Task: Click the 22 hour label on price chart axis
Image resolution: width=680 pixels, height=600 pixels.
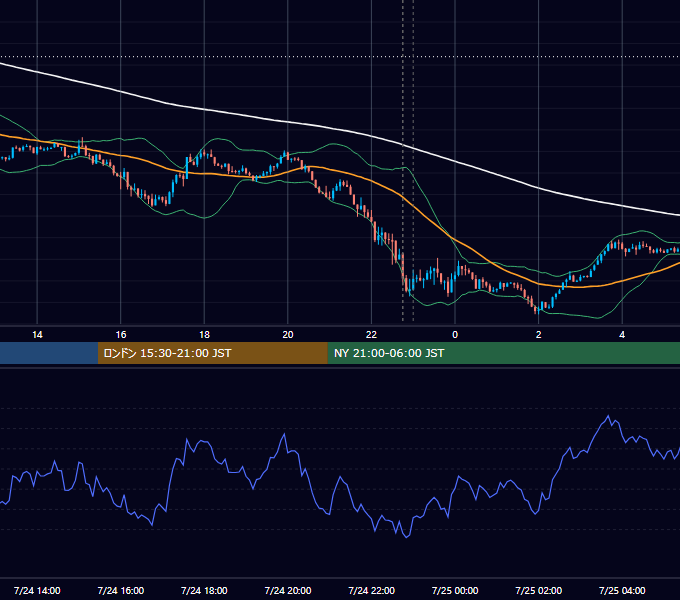Action: (371, 335)
